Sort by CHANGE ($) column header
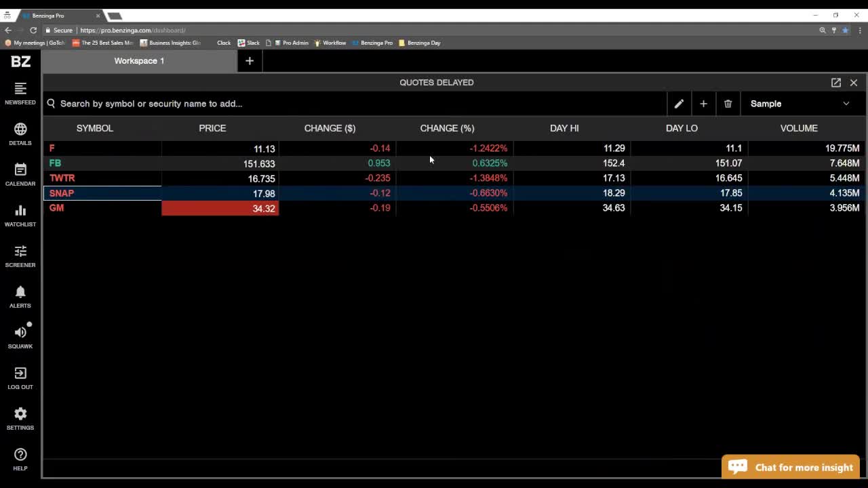This screenshot has height=488, width=868. pyautogui.click(x=330, y=128)
